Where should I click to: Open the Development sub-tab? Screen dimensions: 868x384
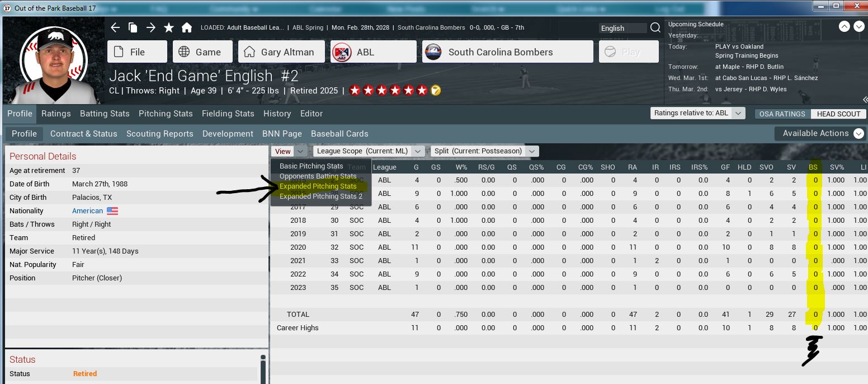point(228,134)
